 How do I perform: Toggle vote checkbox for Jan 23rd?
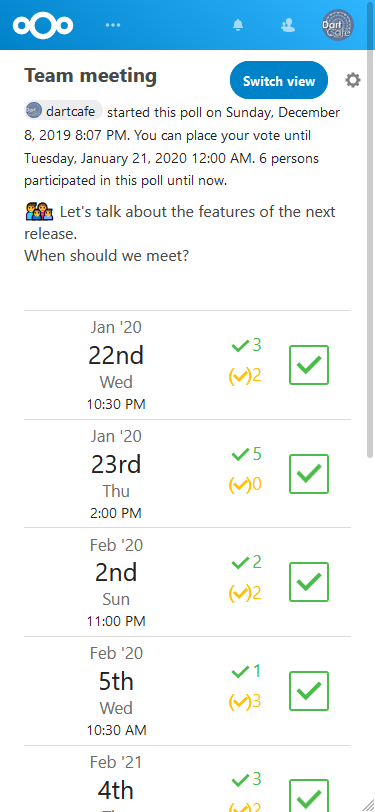click(309, 474)
